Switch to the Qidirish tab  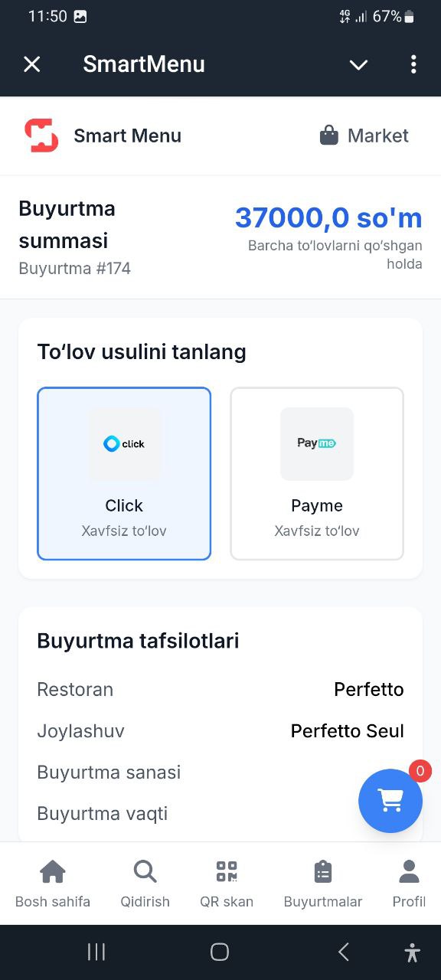tap(145, 882)
